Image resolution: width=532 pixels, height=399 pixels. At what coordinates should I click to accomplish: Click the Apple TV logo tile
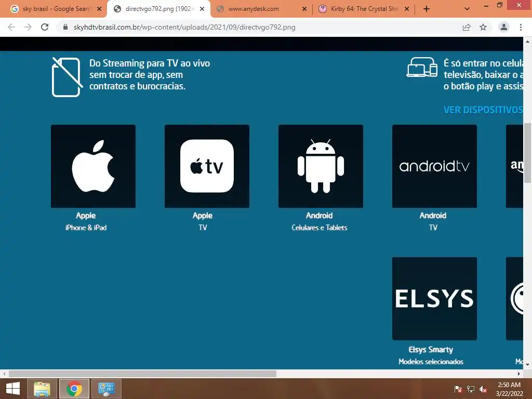click(x=207, y=166)
